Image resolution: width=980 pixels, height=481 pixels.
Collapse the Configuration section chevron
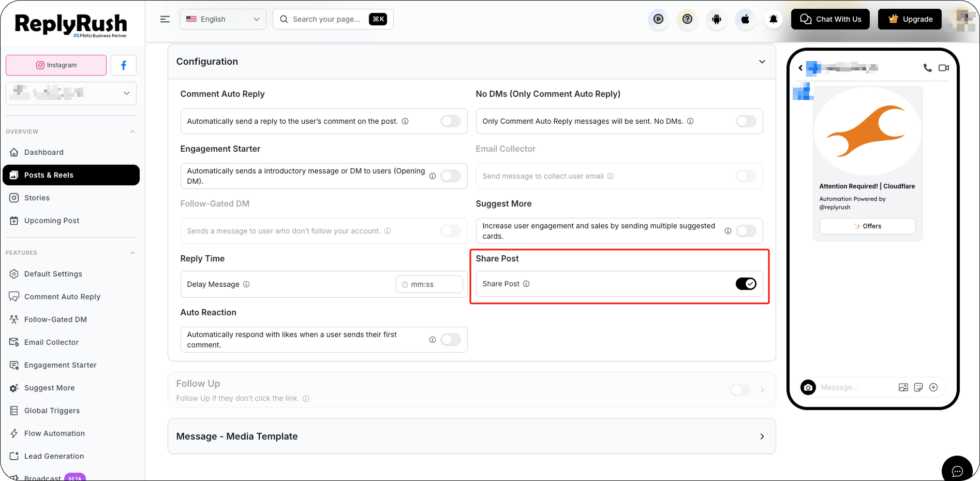[x=762, y=62]
